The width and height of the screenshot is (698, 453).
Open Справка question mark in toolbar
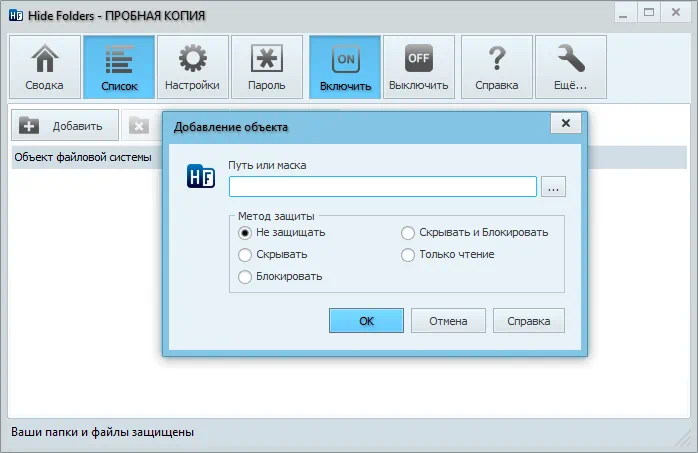497,67
